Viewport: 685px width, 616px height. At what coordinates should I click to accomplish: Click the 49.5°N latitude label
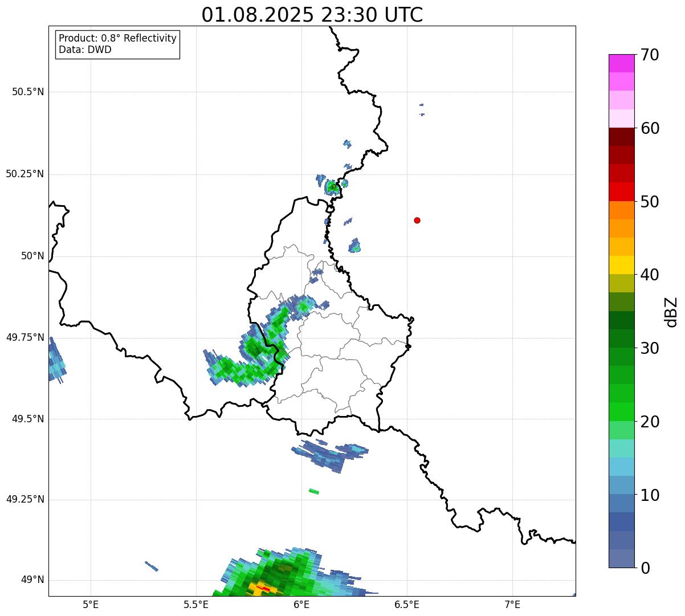coord(28,419)
